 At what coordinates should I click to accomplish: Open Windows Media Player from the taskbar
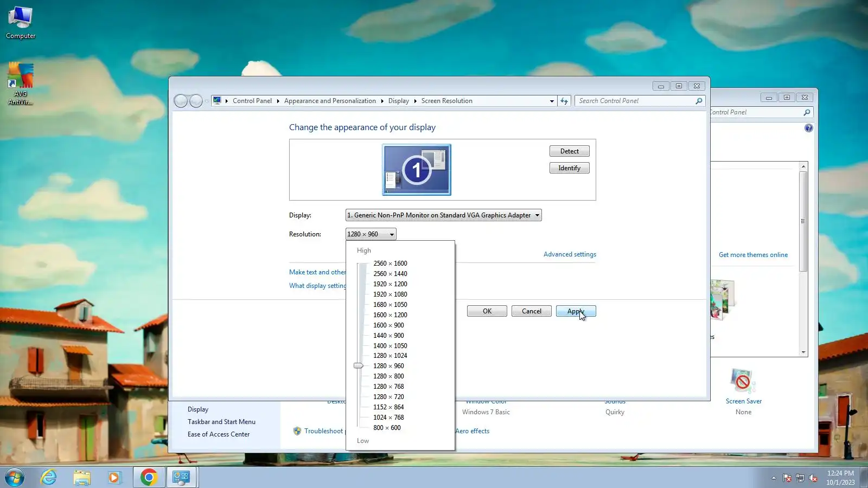click(x=114, y=477)
